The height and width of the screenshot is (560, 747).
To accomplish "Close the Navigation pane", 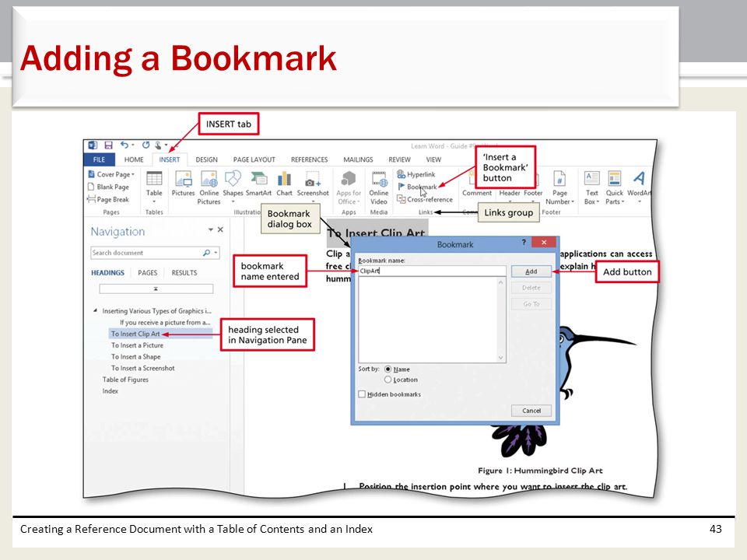I will tap(220, 229).
